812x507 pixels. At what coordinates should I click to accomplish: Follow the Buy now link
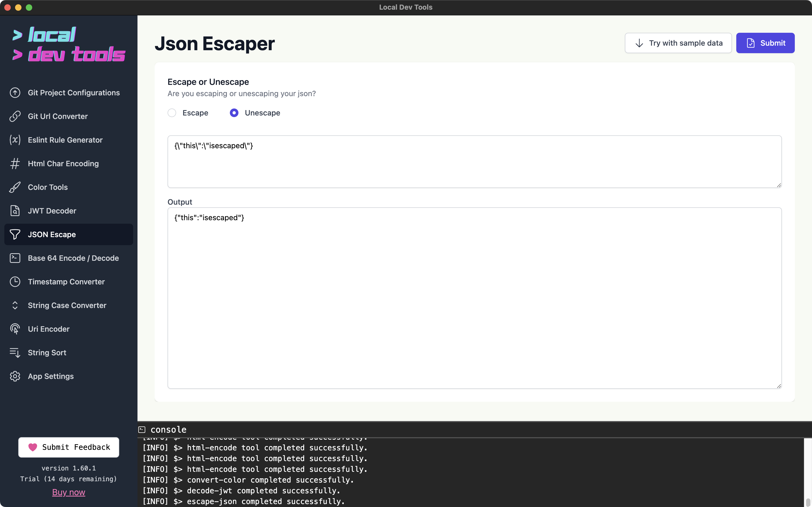69,492
